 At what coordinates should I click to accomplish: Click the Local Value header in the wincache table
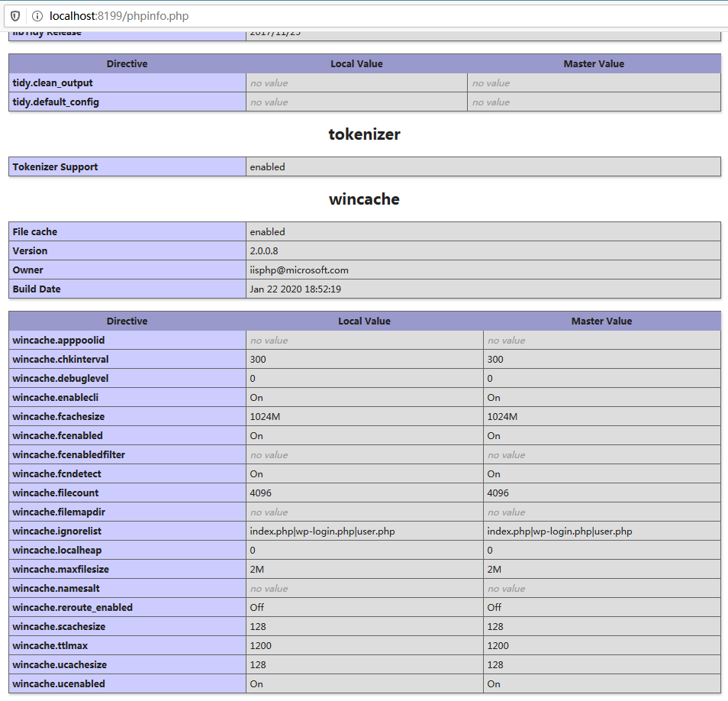365,321
